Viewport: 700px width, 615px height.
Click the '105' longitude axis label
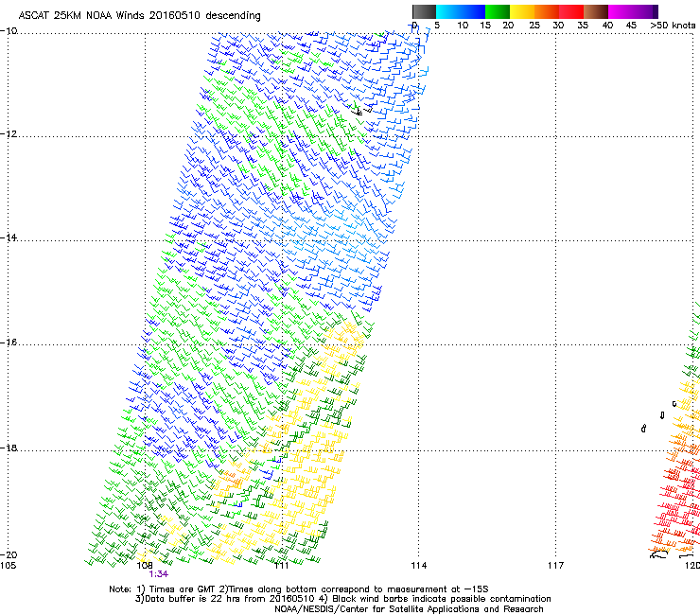pos(8,566)
